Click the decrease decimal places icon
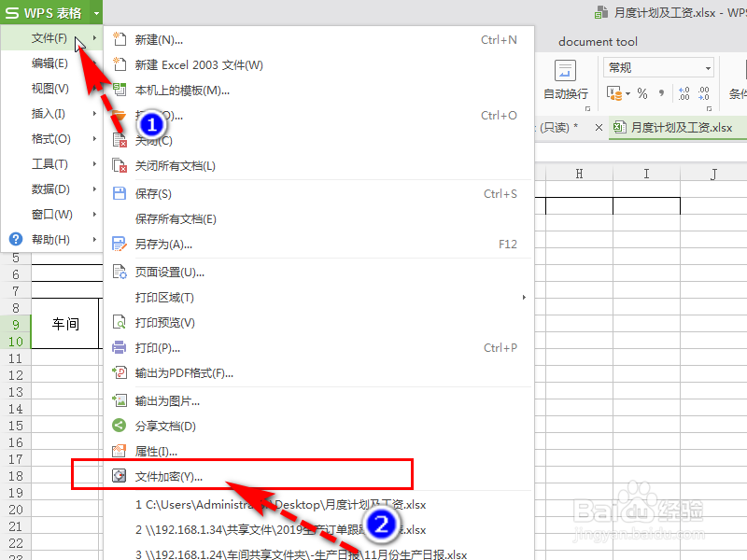This screenshot has width=747, height=560. pyautogui.click(x=705, y=93)
